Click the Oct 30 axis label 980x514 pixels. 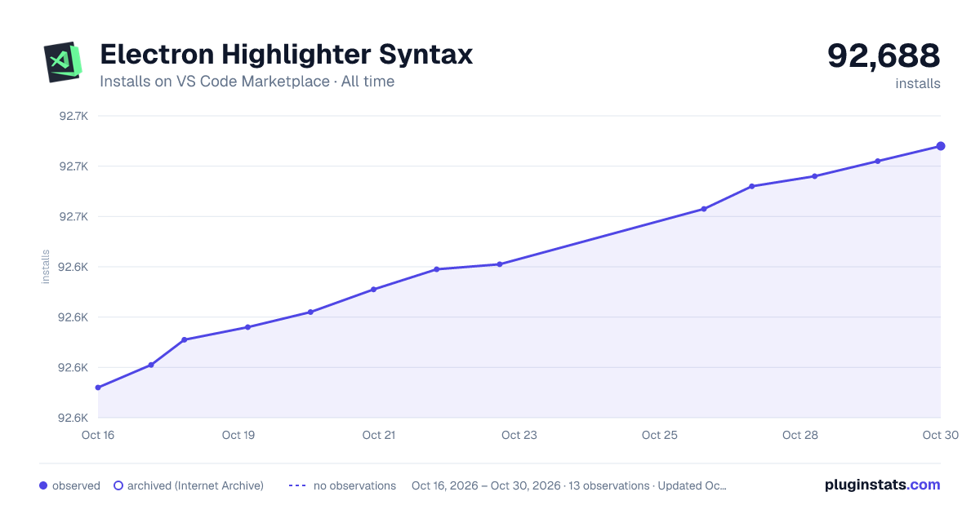click(x=940, y=435)
